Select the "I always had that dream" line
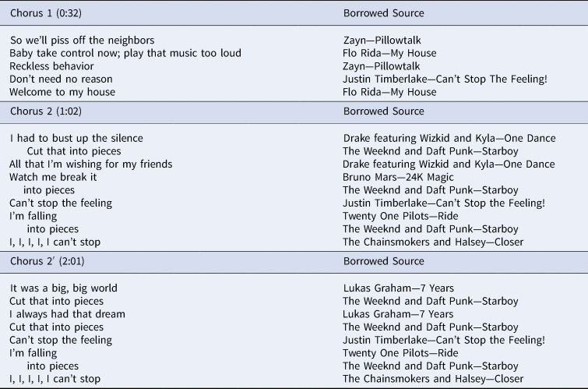The image size is (588, 389). click(67, 314)
